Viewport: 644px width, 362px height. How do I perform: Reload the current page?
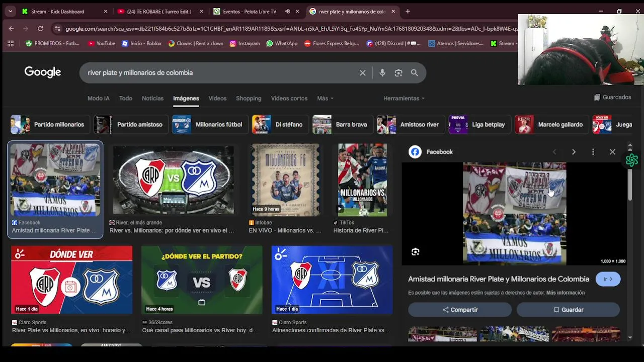tap(40, 29)
